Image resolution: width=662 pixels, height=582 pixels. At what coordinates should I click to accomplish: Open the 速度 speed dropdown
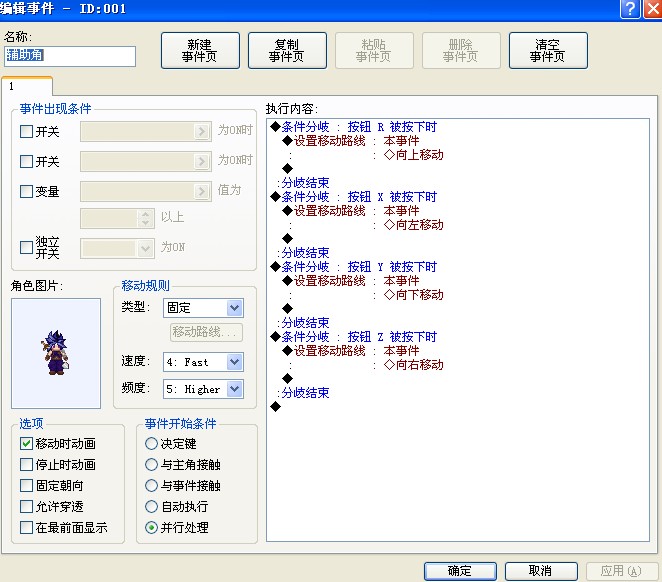235,362
